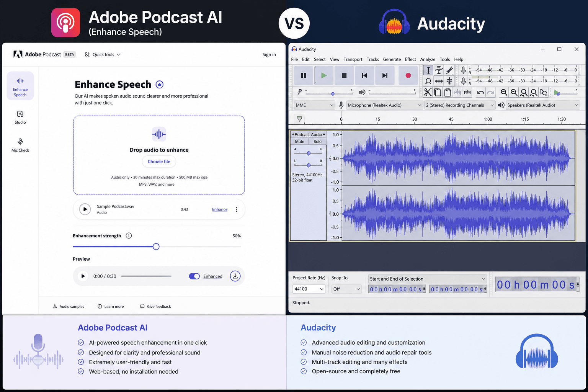Click the Give feedback link
The height and width of the screenshot is (392, 588).
(x=155, y=307)
